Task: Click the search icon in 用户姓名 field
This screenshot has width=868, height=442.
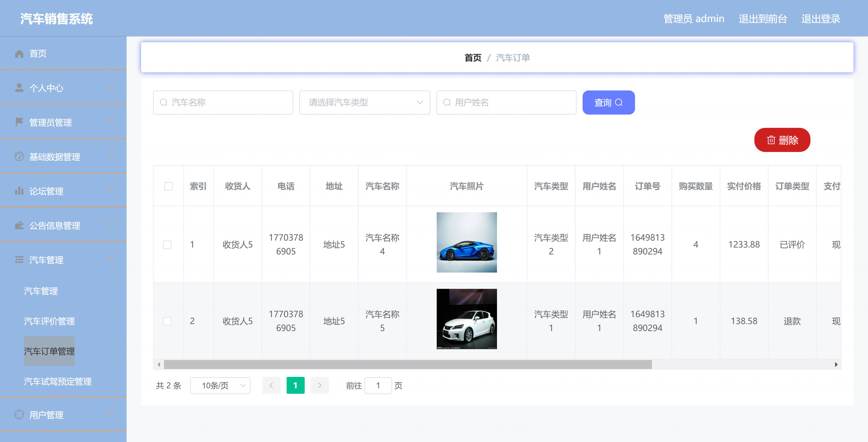Action: pos(447,102)
